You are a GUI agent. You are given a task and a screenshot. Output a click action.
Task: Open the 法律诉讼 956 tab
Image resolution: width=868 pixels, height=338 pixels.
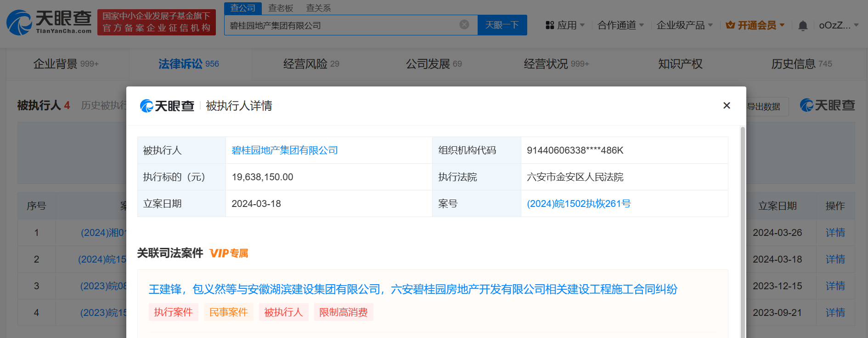189,64
